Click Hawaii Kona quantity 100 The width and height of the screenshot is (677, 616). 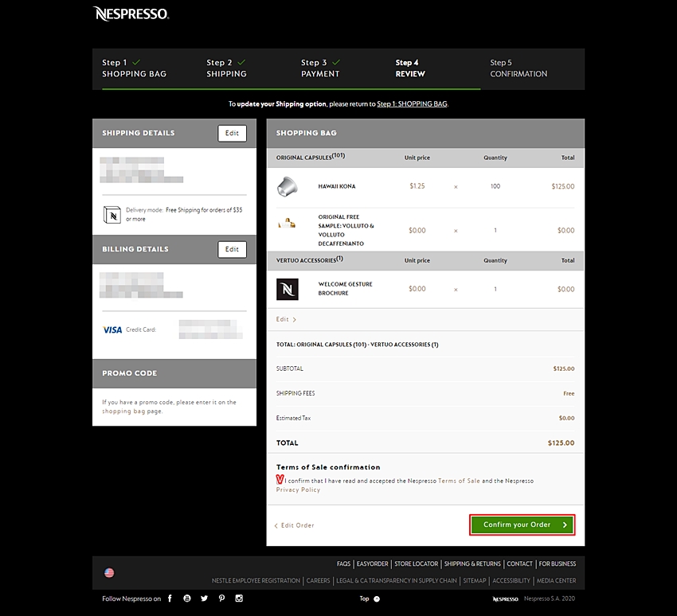point(495,186)
